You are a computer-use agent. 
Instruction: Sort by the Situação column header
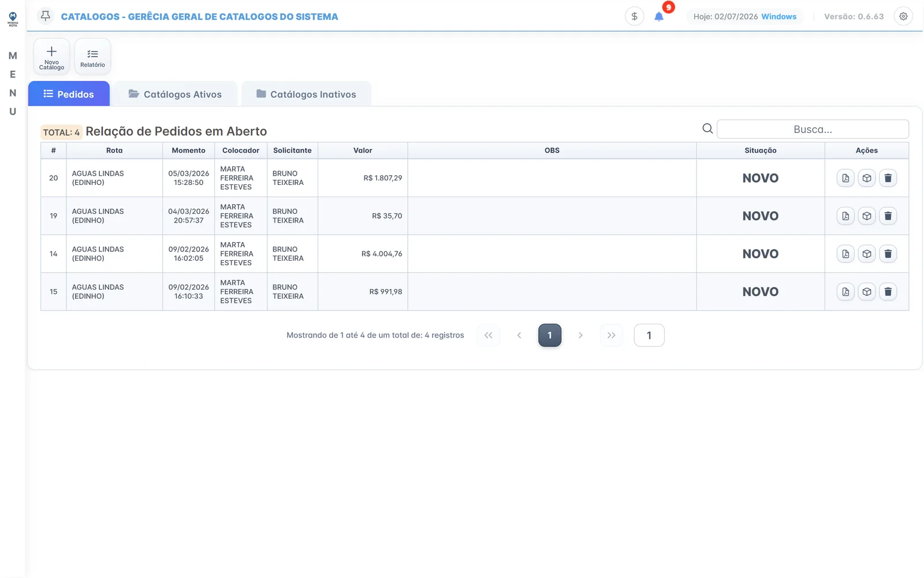(760, 150)
